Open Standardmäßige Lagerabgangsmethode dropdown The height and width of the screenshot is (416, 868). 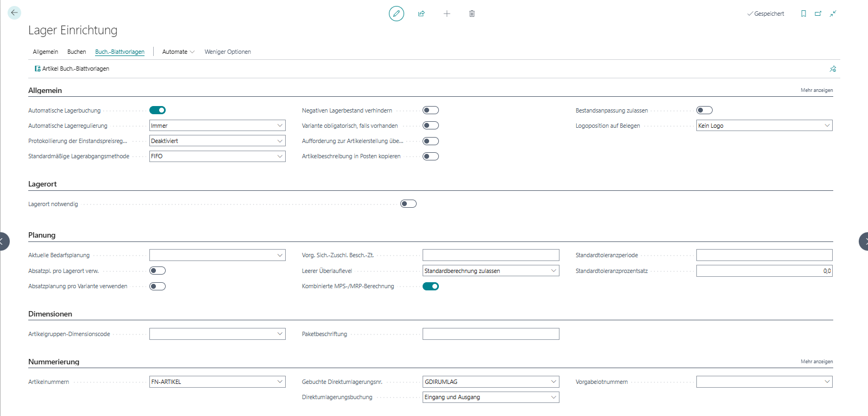pyautogui.click(x=217, y=157)
